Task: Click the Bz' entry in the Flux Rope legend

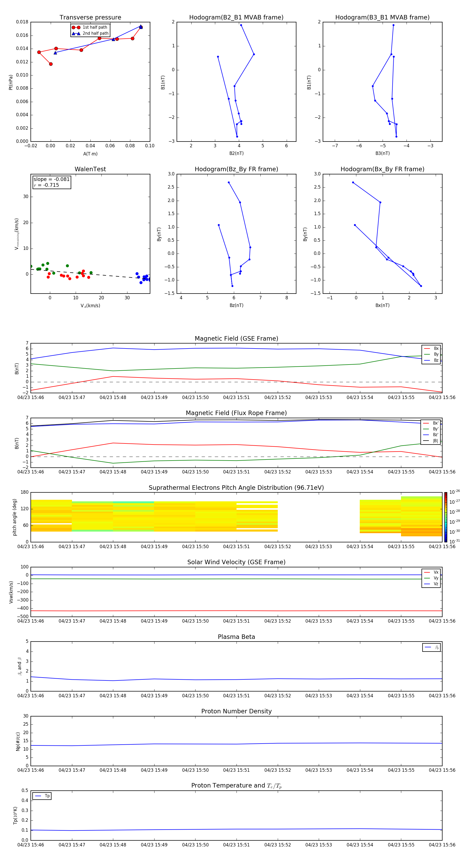Action: tap(431, 435)
